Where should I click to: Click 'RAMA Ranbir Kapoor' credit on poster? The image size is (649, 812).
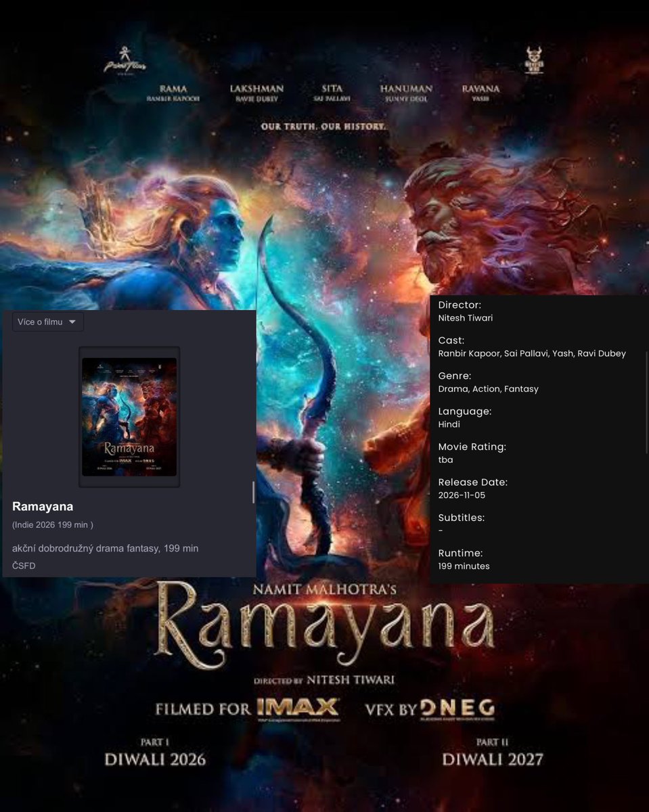pos(173,93)
